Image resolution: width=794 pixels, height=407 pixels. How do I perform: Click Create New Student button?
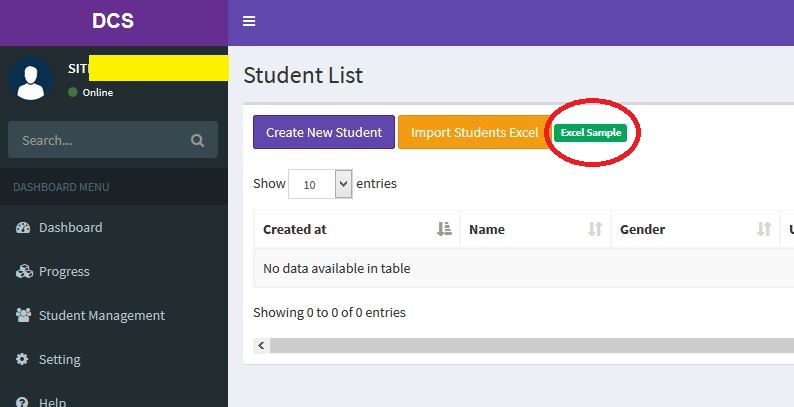tap(324, 133)
